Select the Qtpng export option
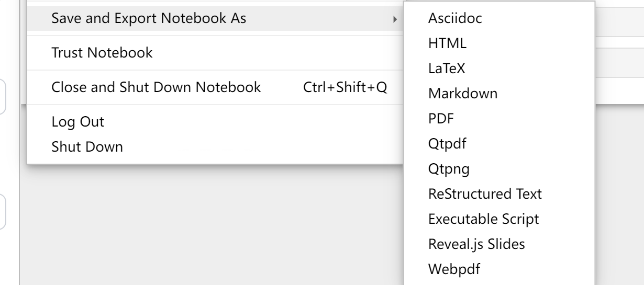 449,169
